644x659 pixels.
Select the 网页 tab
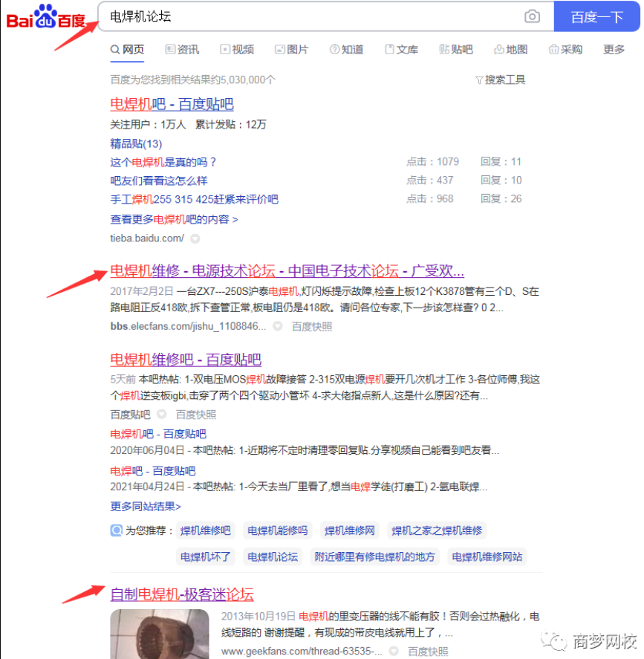click(x=127, y=50)
